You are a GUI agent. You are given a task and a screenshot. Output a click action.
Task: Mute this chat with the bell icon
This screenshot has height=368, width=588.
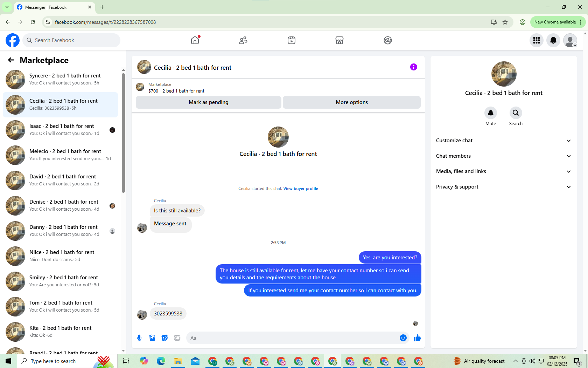click(x=491, y=113)
